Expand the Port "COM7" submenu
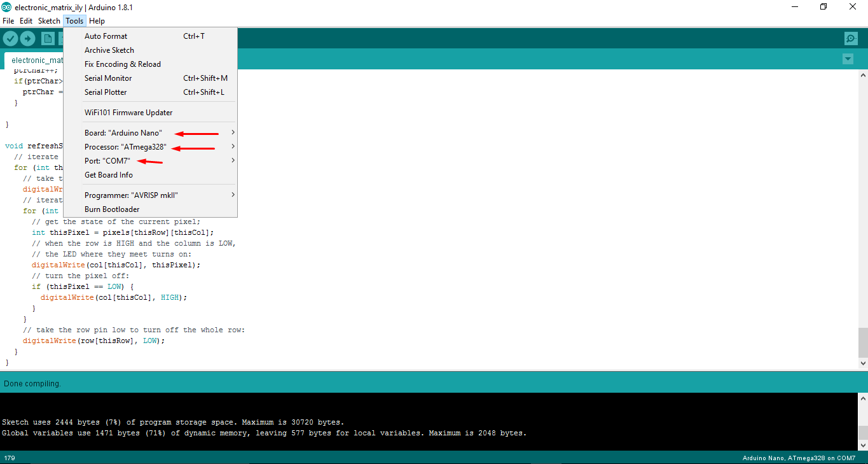This screenshot has height=464, width=868. (x=150, y=161)
